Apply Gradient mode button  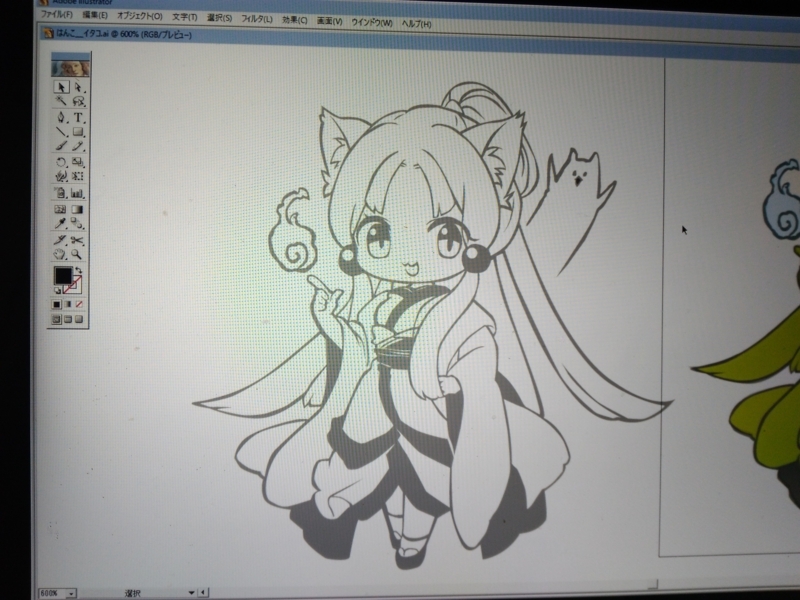coord(67,304)
